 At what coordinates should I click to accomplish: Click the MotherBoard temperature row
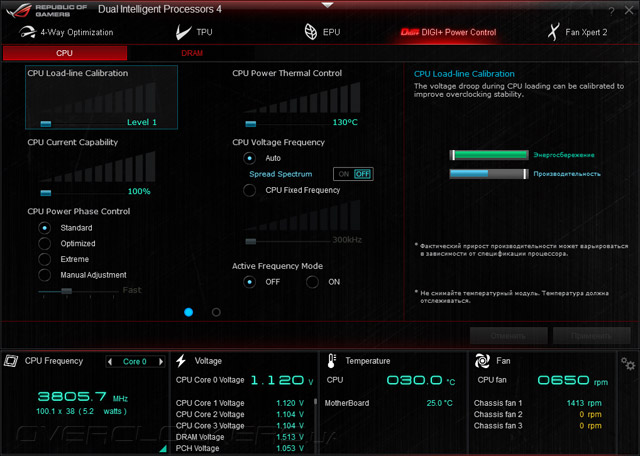389,403
